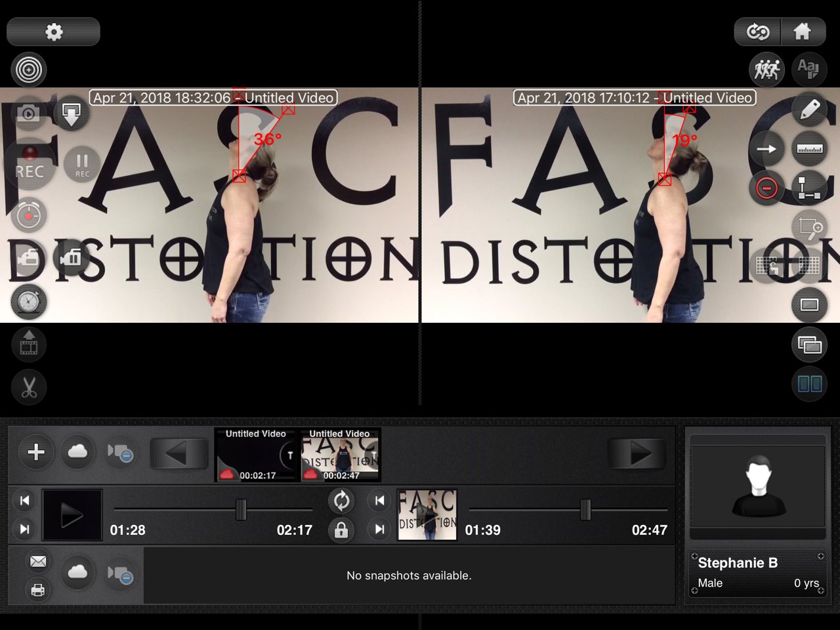Toggle the lock sync playback button
Viewport: 840px width, 630px height.
(341, 530)
